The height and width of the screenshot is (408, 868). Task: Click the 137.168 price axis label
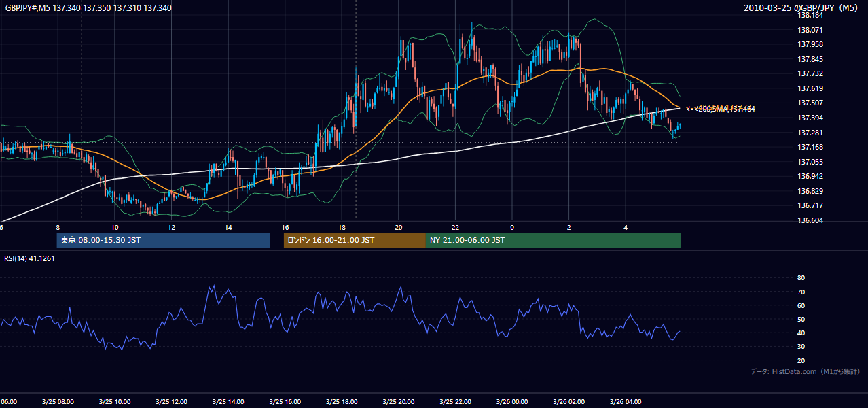[x=810, y=147]
